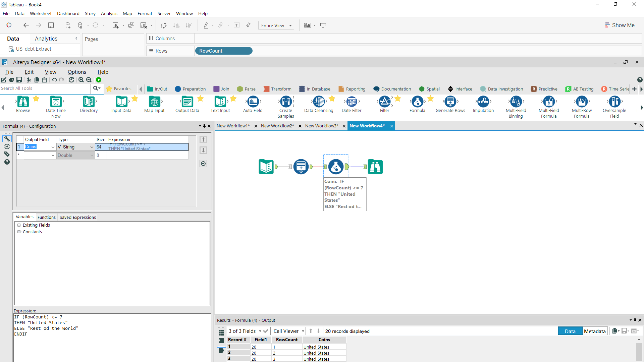Click the zoom in magnifier icon
Screen dimensions: 644x362
(x=81, y=80)
